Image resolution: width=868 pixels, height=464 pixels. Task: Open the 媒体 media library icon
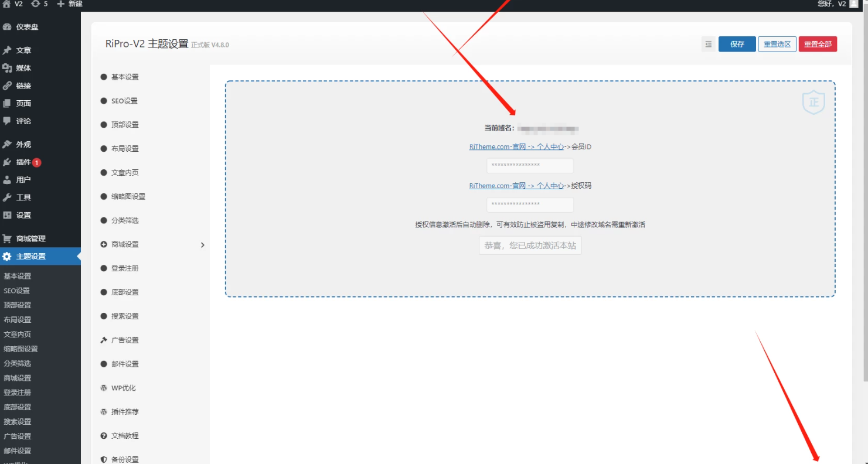(7, 68)
